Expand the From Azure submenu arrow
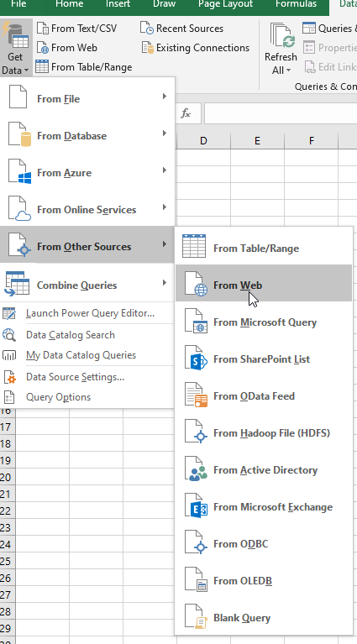 pyautogui.click(x=165, y=170)
